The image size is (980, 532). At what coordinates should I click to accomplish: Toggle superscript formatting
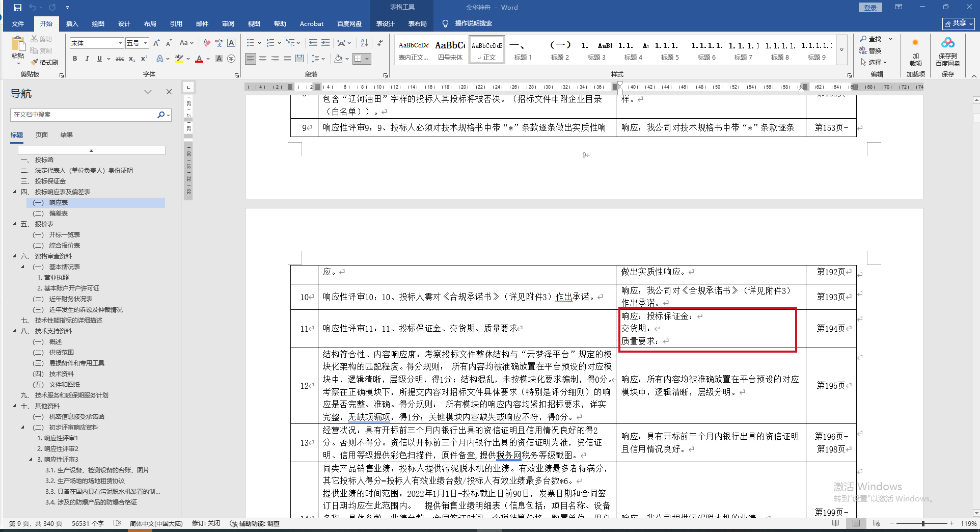tap(144, 59)
